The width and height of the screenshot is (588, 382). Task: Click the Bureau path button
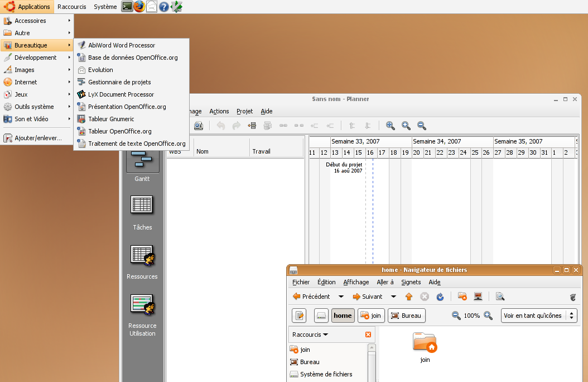point(407,316)
